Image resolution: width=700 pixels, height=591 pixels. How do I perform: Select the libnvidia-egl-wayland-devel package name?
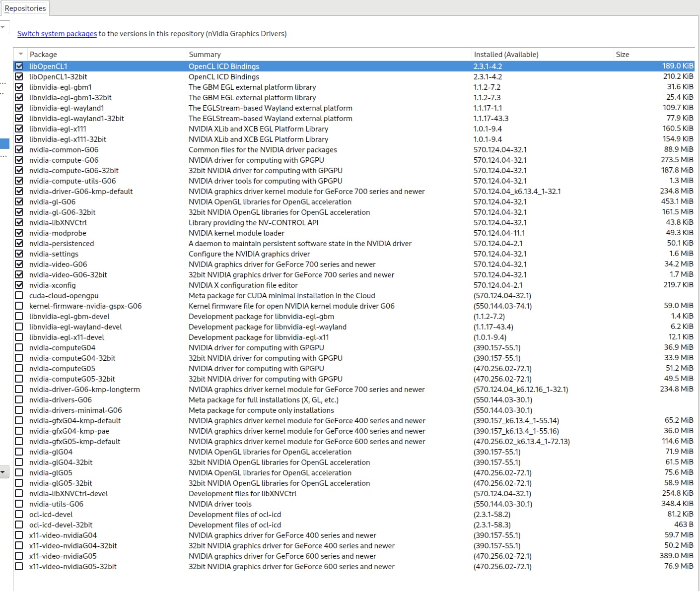click(75, 327)
